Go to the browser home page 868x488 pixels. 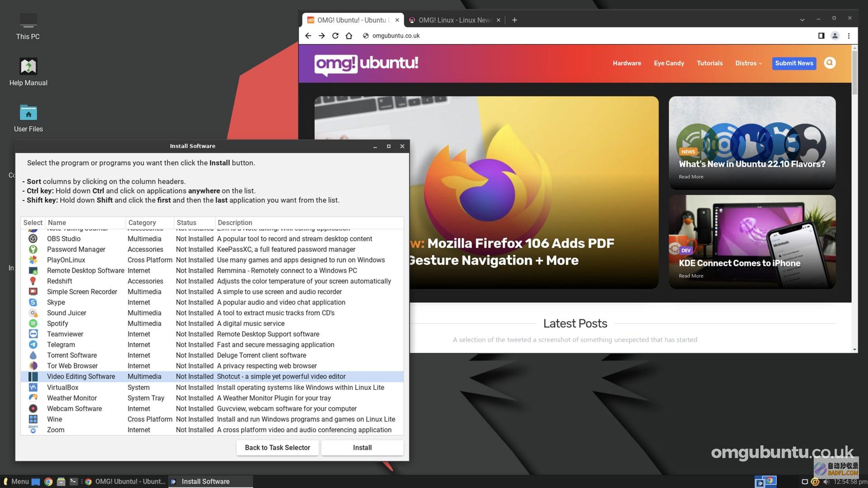349,36
